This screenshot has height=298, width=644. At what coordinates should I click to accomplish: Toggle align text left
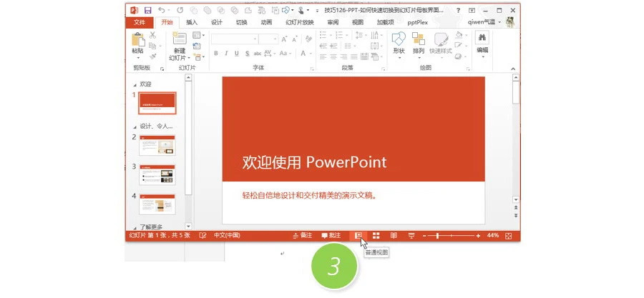pos(323,57)
